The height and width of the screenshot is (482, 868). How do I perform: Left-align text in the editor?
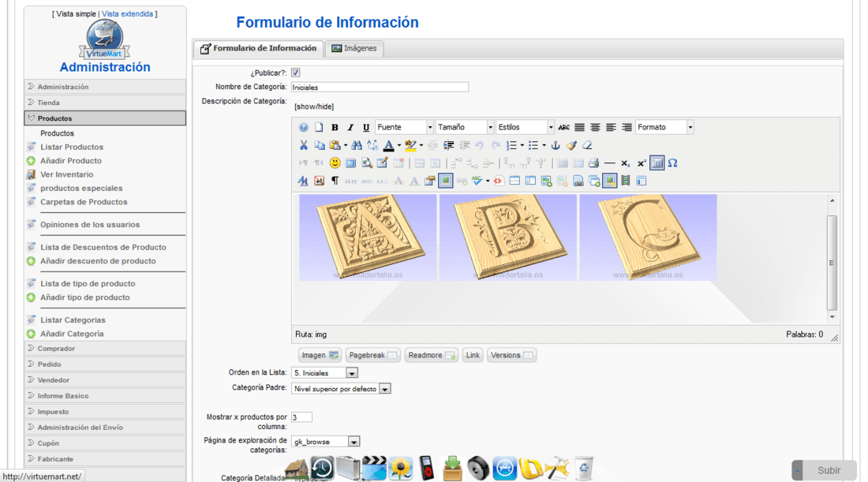coord(611,127)
